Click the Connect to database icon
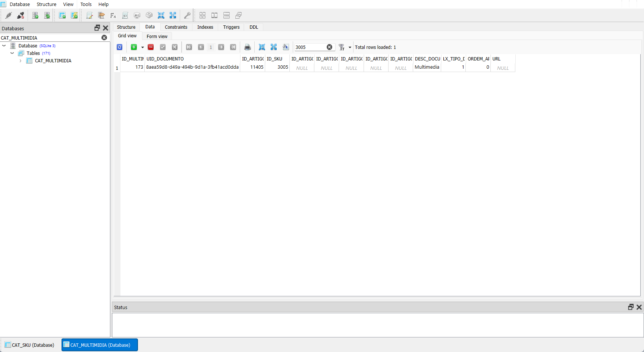The width and height of the screenshot is (644, 352). click(9, 15)
